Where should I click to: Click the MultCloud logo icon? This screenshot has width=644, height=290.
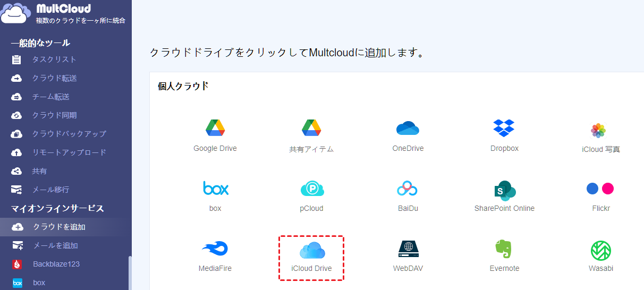pos(16,13)
